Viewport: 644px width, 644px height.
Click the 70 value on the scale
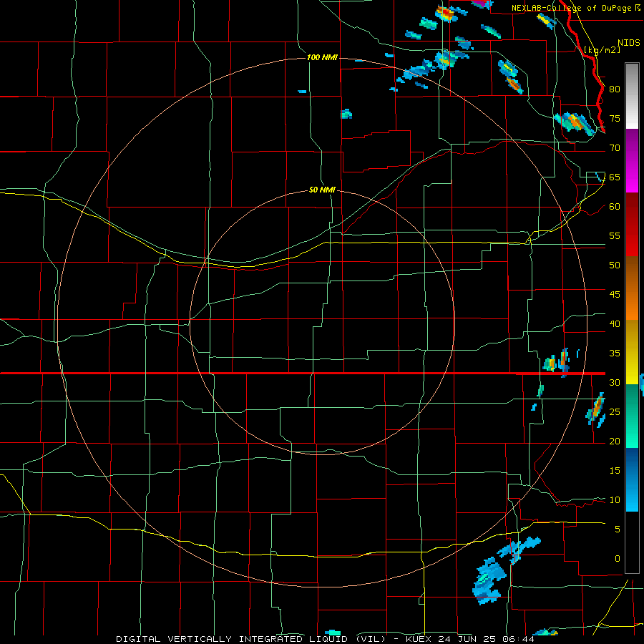[615, 148]
